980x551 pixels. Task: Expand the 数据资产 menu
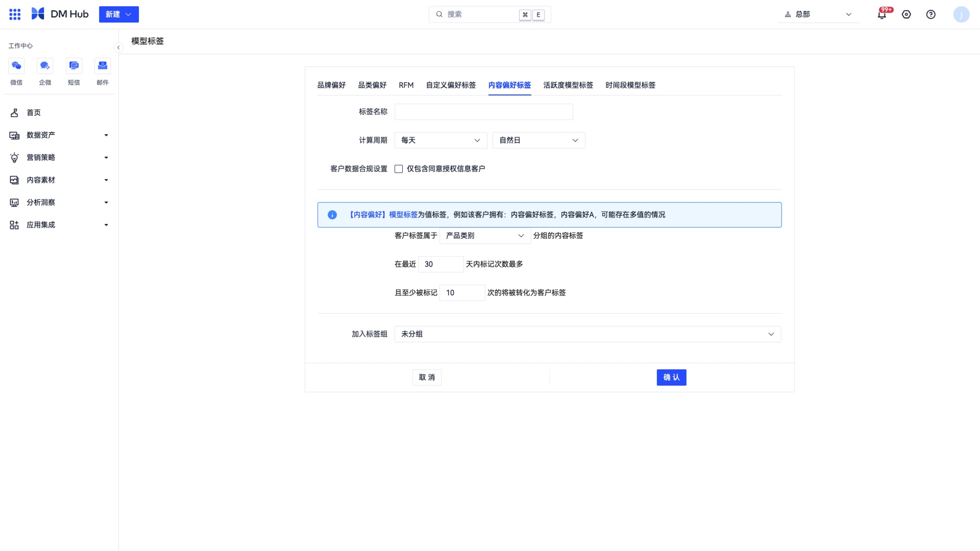tap(59, 135)
